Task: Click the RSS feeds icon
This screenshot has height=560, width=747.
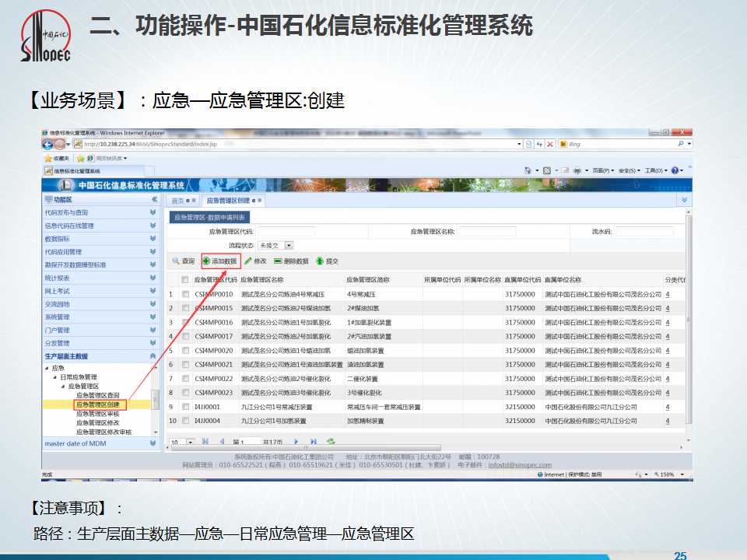Action: point(547,170)
